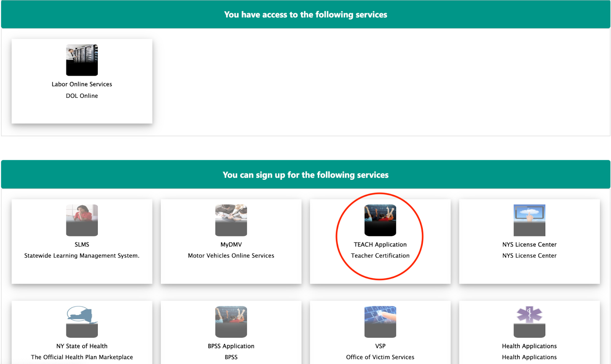
Task: Click "The Official Health Plan Marketplace" text
Action: point(82,357)
